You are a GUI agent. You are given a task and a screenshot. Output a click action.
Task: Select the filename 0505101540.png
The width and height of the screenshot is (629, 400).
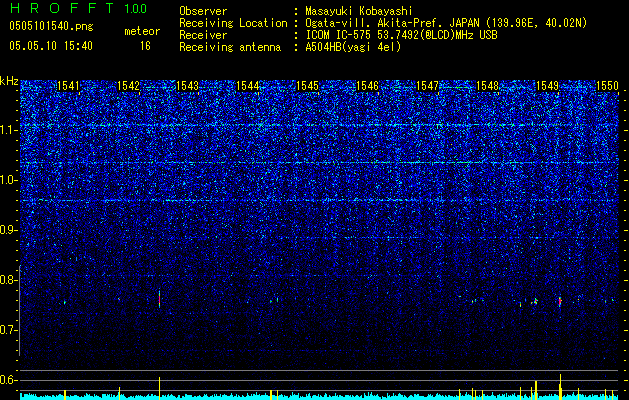(x=51, y=27)
